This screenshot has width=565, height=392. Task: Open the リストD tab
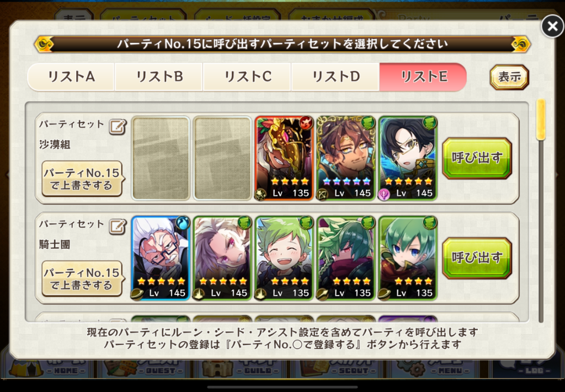335,77
